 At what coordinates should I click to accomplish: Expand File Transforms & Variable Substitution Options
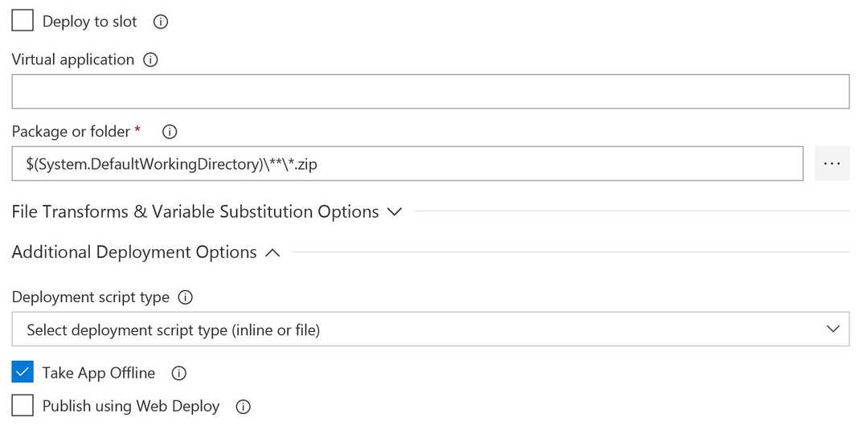[x=195, y=211]
